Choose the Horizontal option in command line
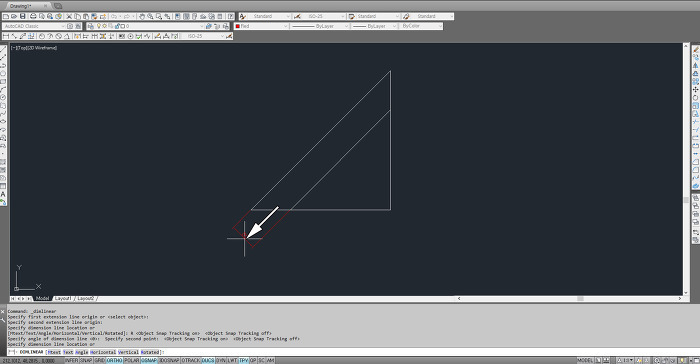Image resolution: width=700 pixels, height=364 pixels. coord(103,352)
